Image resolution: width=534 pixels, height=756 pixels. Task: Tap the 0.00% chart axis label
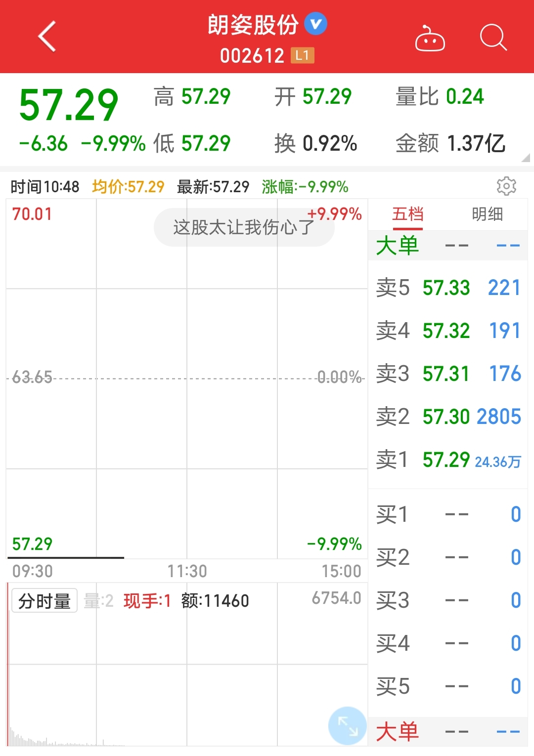point(340,378)
